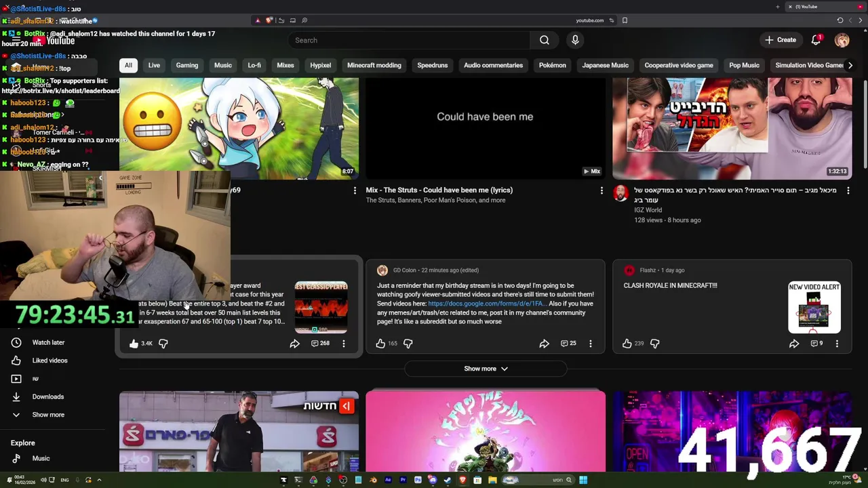Open the three-dot menu on the Flashz post

(837, 344)
